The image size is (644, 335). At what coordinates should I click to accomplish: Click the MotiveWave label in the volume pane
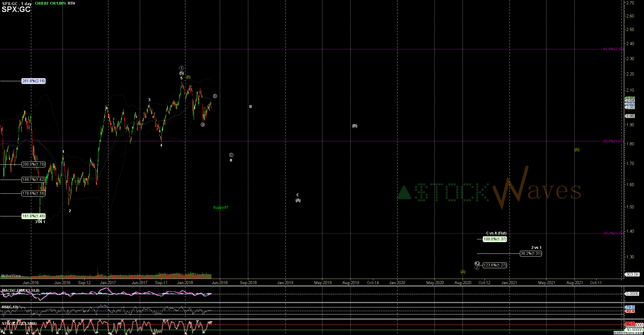11,276
